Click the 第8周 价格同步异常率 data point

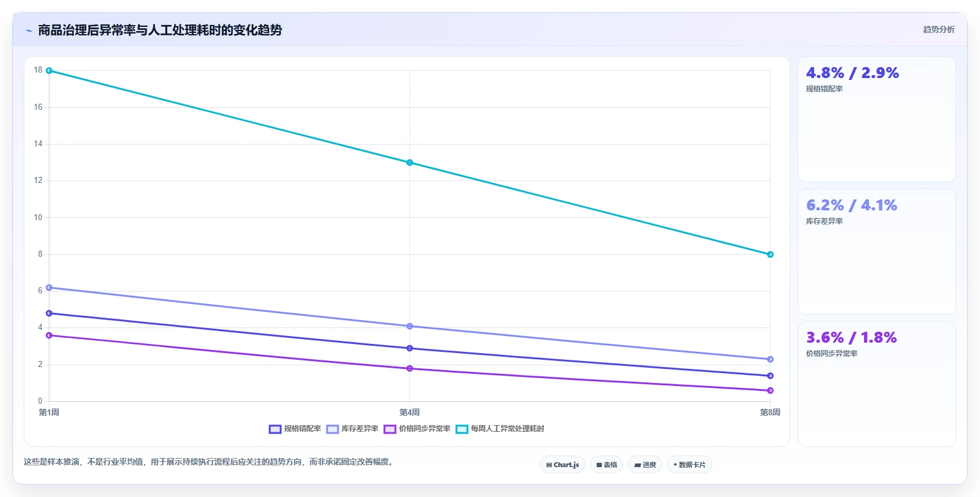point(770,390)
